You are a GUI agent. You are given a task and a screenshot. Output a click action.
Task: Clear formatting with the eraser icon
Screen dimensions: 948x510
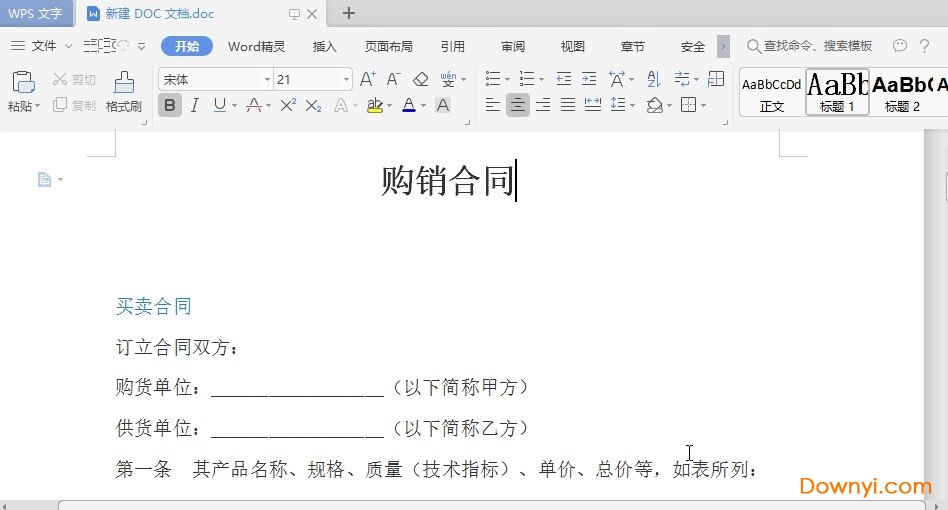pyautogui.click(x=421, y=79)
